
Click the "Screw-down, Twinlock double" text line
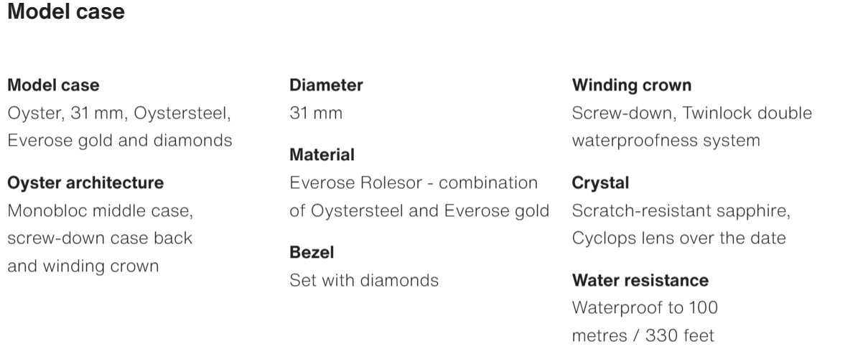(692, 113)
